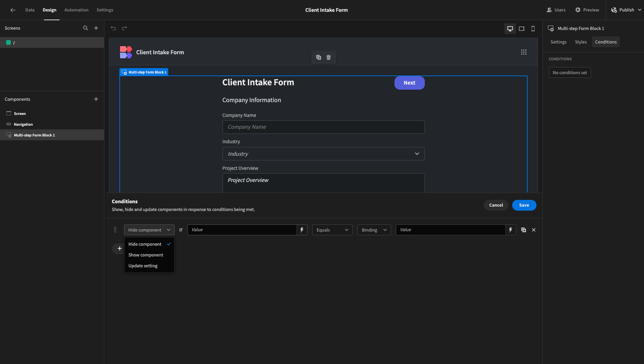644x364 pixels.
Task: Remove the condition row
Action: tap(534, 230)
